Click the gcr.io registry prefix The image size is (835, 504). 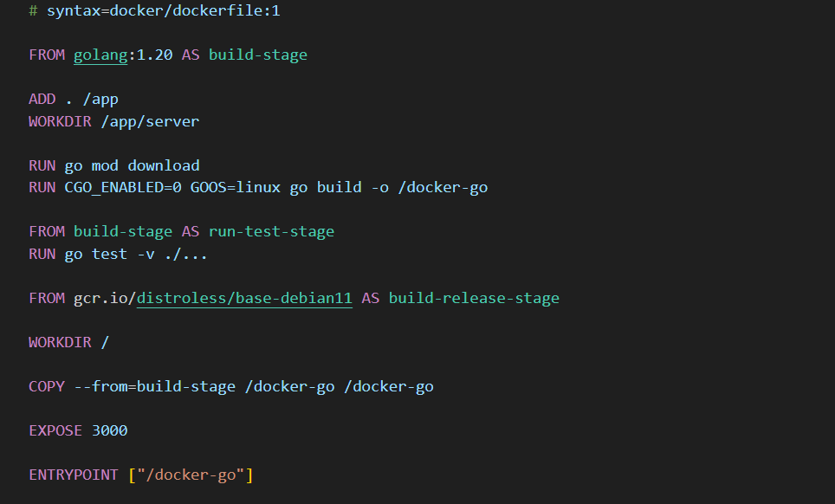point(100,298)
